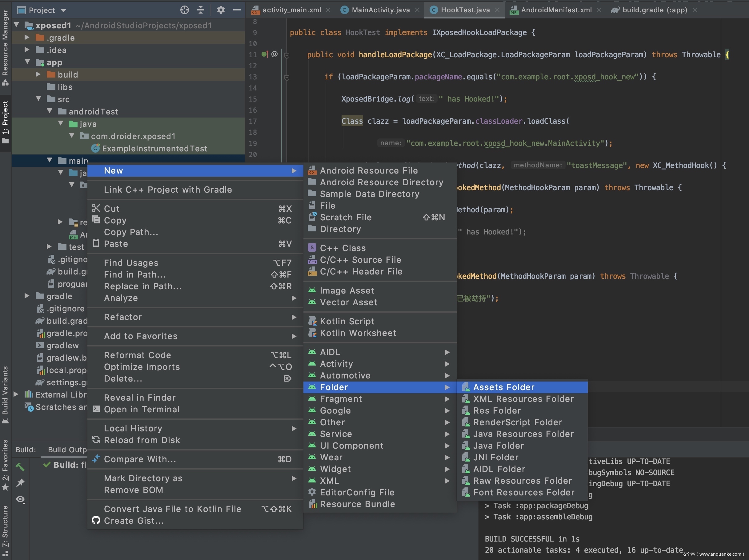Click the locate/scroll-from-source target icon
Screen dimensions: 749x560
184,10
